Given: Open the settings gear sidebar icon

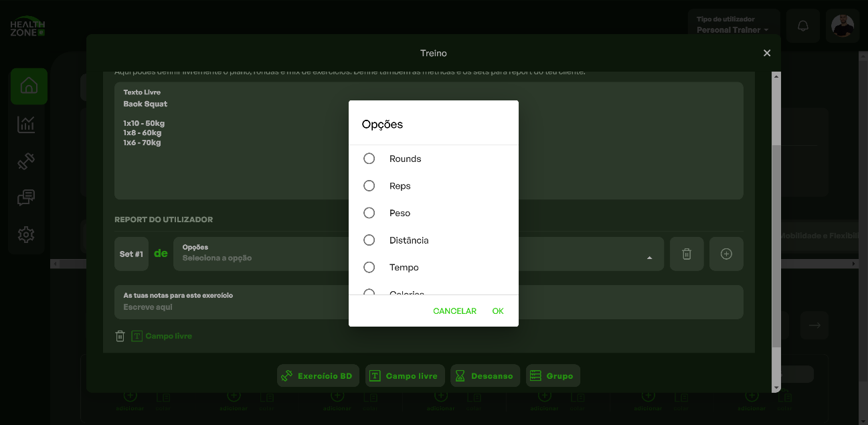Looking at the screenshot, I should click(27, 235).
